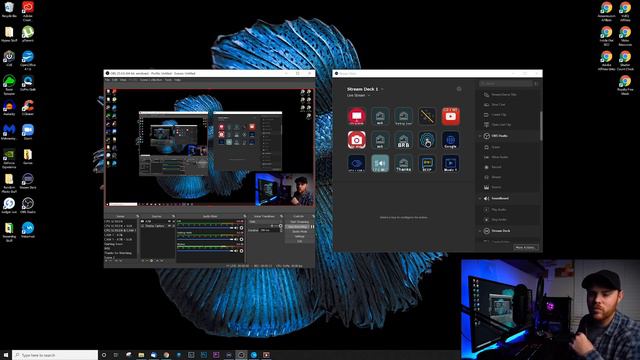Viewport: 640px width, 360px height.
Task: Open the Edit menu in OBS
Action: click(115, 80)
